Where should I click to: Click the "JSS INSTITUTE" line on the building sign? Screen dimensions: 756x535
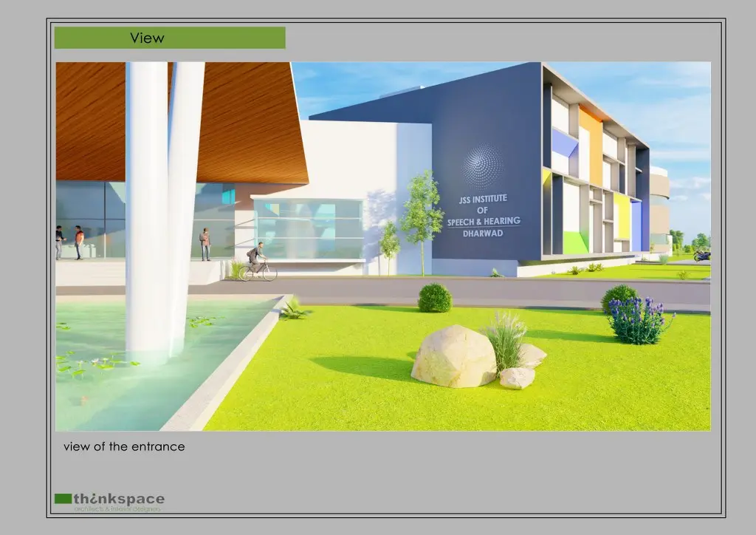pyautogui.click(x=483, y=199)
